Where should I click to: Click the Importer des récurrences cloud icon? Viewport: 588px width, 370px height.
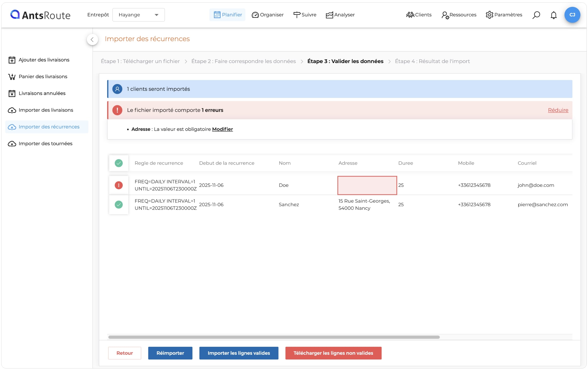12,127
